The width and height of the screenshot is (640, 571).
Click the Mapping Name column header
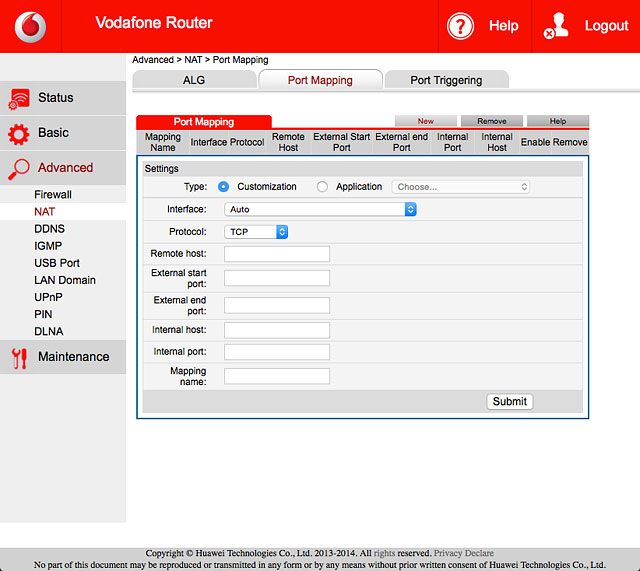[x=163, y=142]
